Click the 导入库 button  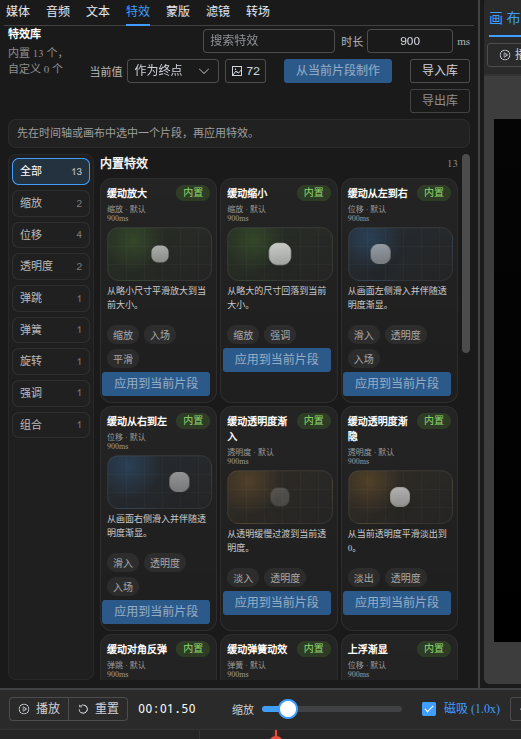click(439, 71)
